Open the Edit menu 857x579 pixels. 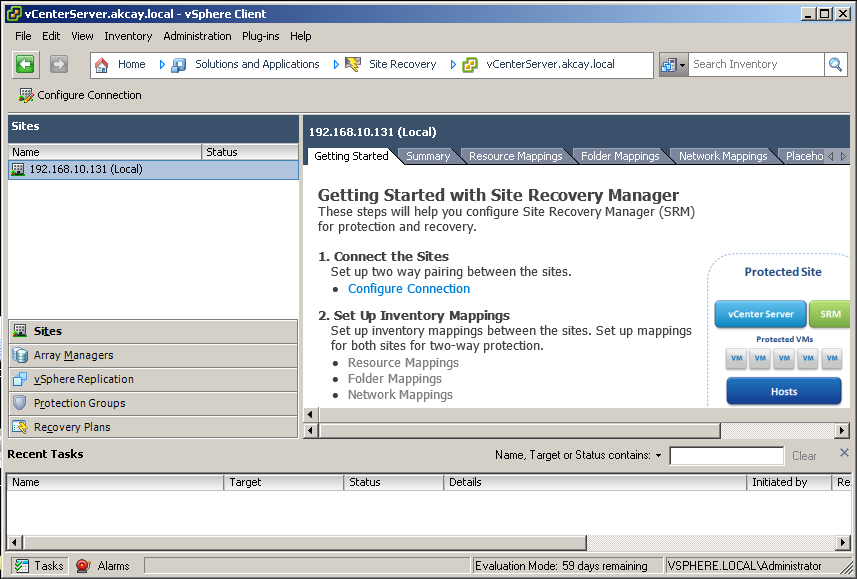click(51, 36)
